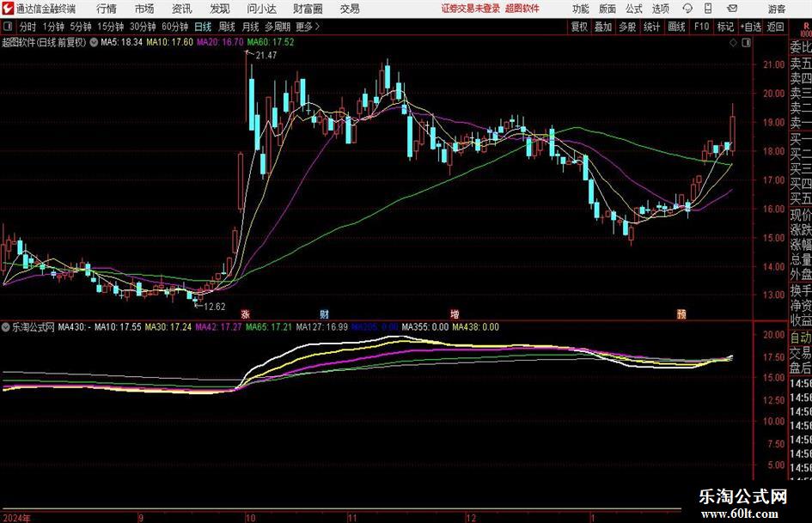
Task: Expand 更多 period options chevron
Action: pos(317,27)
